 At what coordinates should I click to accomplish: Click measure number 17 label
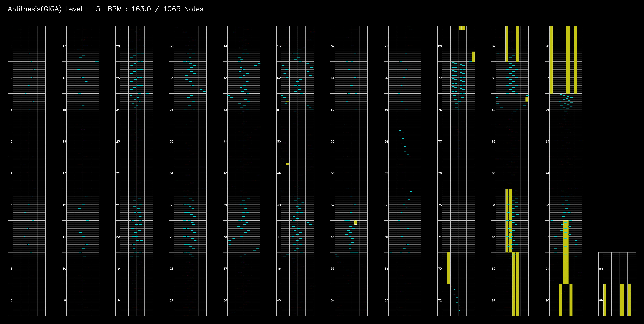click(64, 46)
